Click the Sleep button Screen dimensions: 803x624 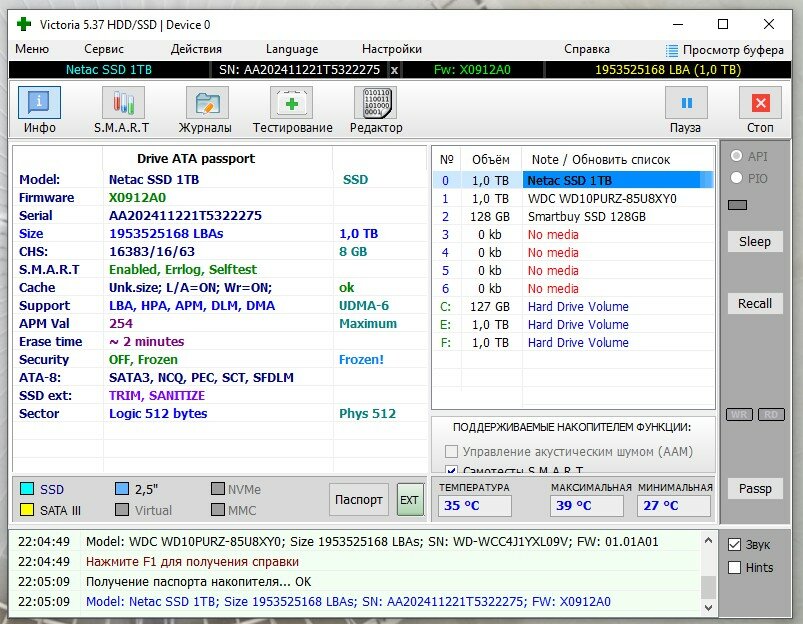point(755,241)
